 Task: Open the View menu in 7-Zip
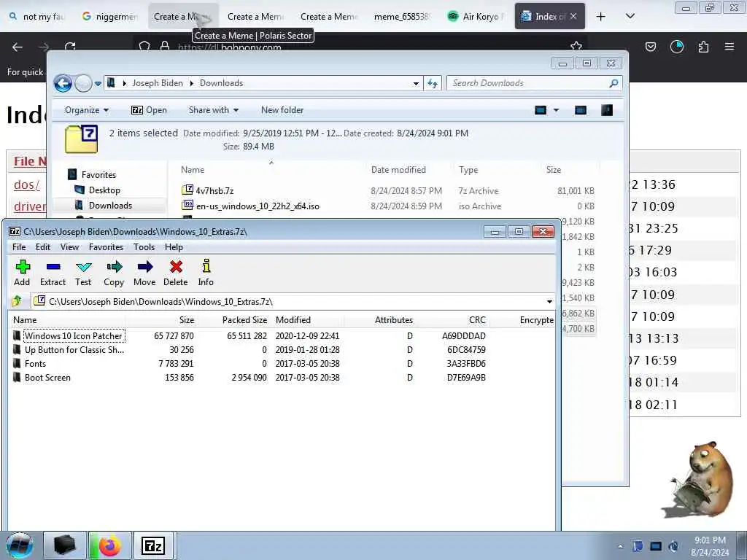click(69, 247)
